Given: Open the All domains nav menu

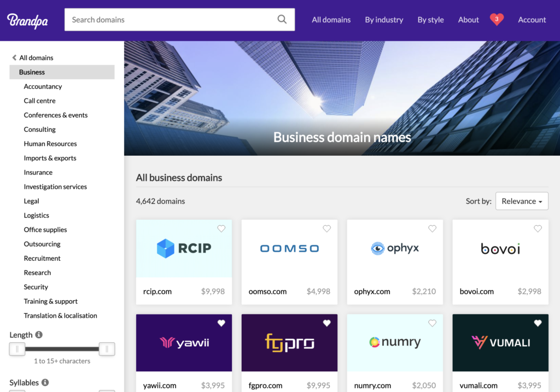Looking at the screenshot, I should click(331, 20).
